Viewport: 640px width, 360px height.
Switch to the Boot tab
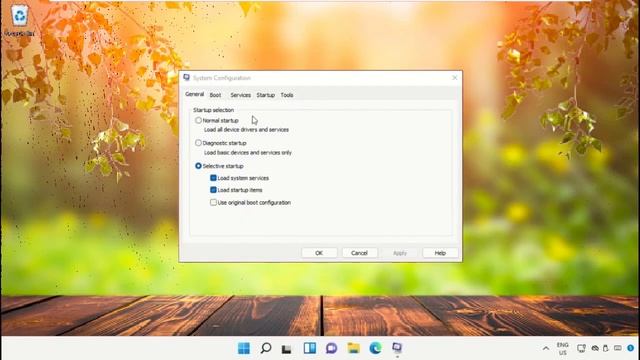pyautogui.click(x=215, y=95)
